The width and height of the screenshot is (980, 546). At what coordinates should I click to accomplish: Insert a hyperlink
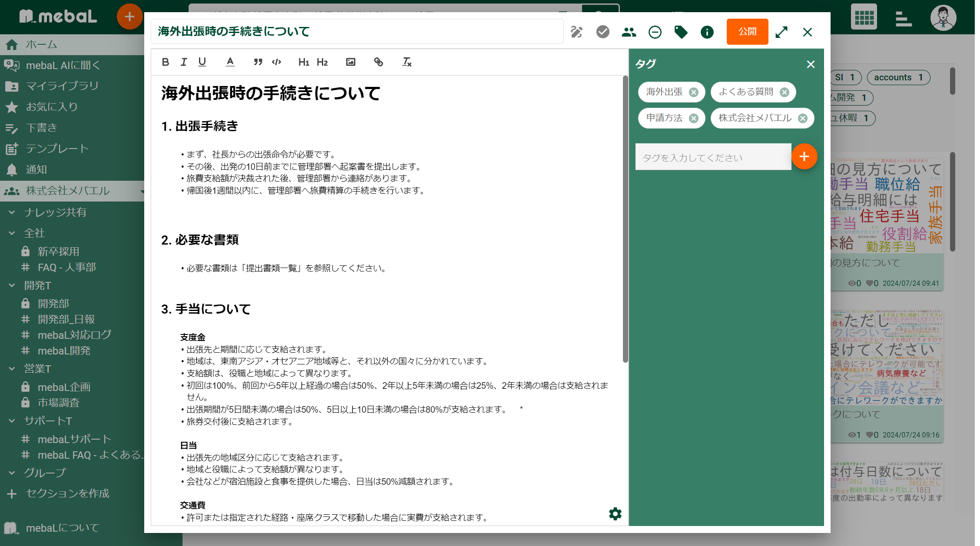click(378, 62)
